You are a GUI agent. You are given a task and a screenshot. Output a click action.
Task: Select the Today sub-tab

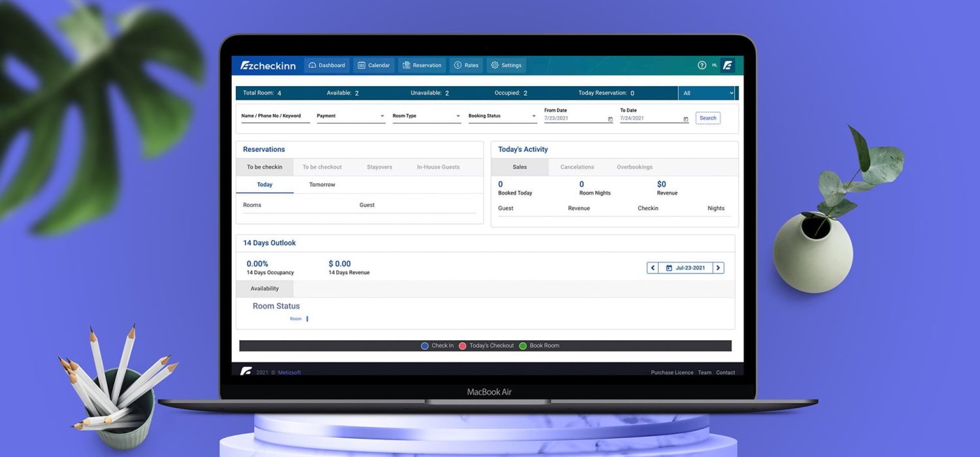[265, 185]
